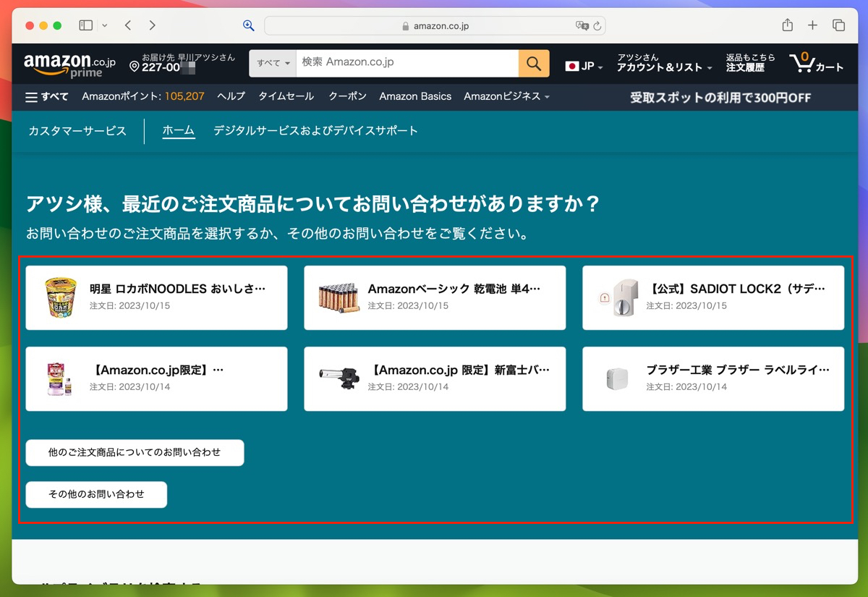Click the Safari address bar

(x=435, y=26)
